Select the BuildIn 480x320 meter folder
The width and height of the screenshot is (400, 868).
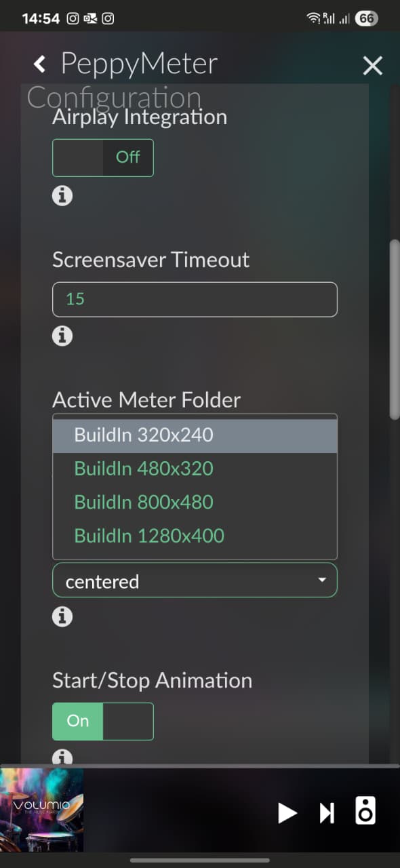click(x=195, y=469)
